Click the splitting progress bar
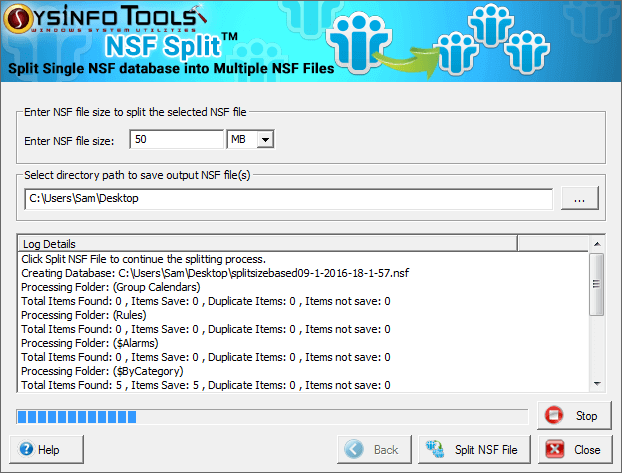 [272, 417]
